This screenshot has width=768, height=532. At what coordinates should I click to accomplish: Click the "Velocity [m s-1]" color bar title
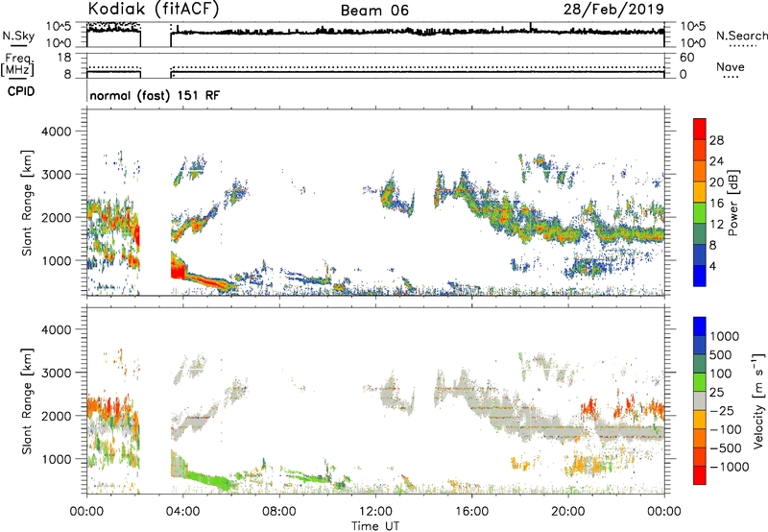pos(758,400)
